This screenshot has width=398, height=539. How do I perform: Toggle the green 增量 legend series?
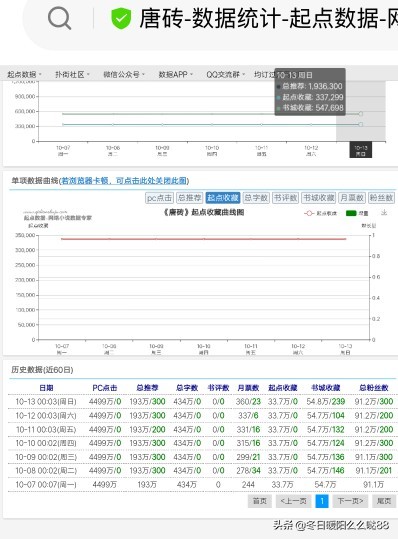click(x=357, y=213)
